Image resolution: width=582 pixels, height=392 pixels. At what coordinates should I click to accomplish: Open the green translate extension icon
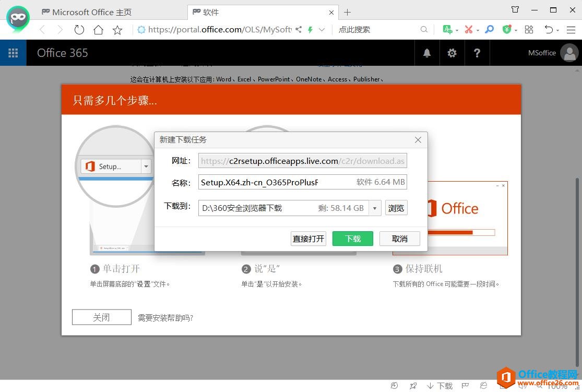(448, 29)
